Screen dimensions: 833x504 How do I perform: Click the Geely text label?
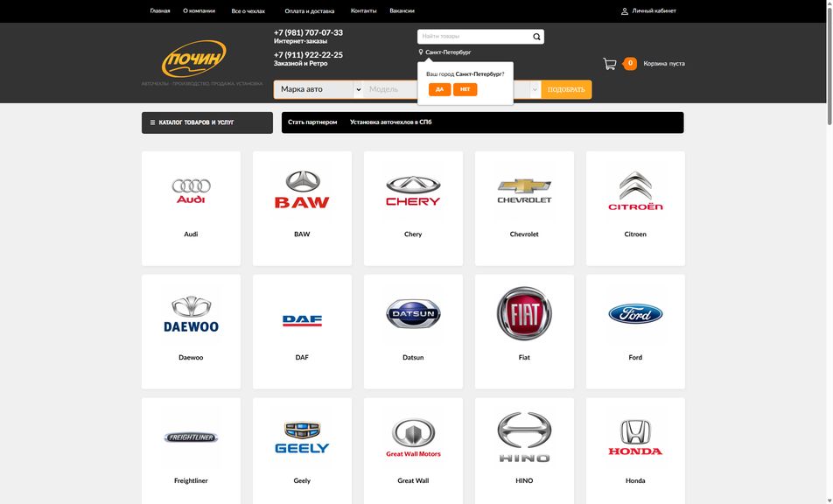pyautogui.click(x=302, y=480)
